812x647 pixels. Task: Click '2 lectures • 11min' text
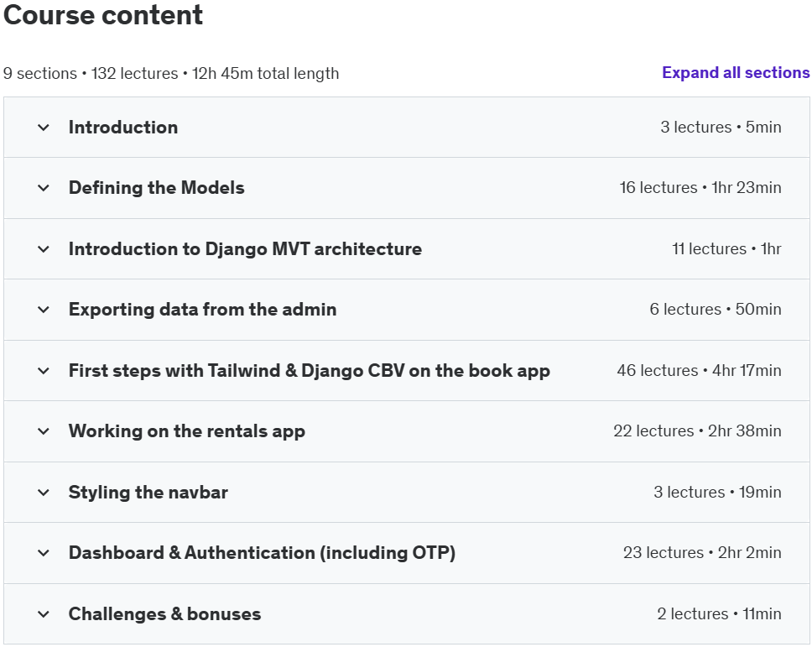pyautogui.click(x=719, y=614)
